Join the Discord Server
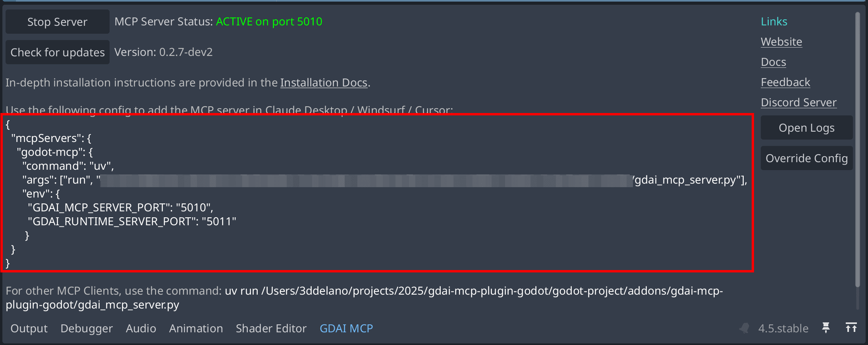This screenshot has height=345, width=868. click(x=799, y=102)
